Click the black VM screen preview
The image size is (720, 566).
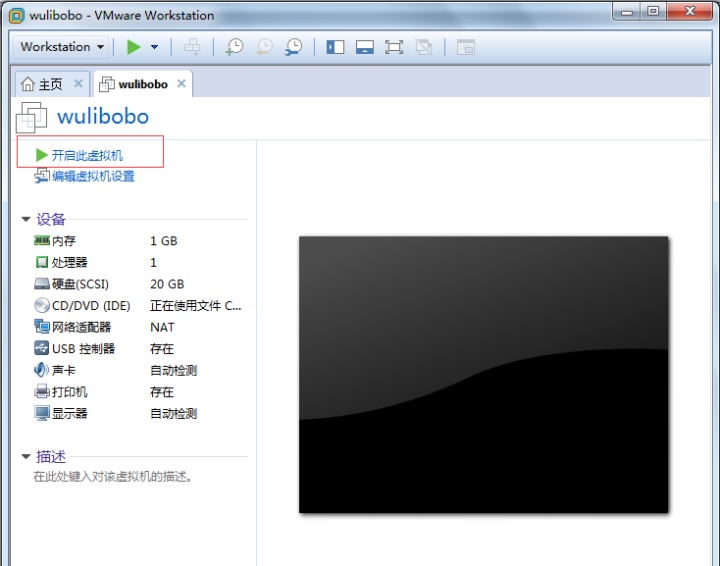(484, 375)
